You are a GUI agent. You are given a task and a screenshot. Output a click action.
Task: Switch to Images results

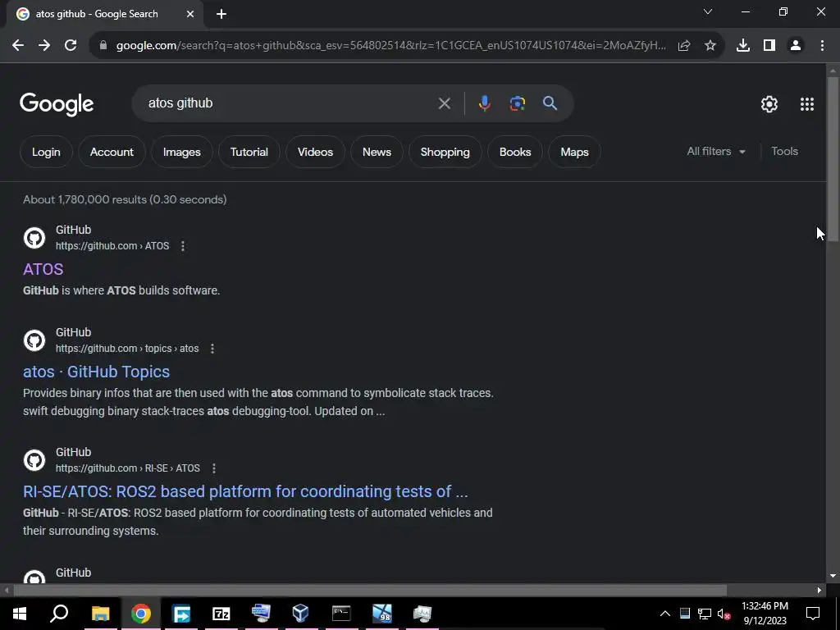click(x=181, y=152)
